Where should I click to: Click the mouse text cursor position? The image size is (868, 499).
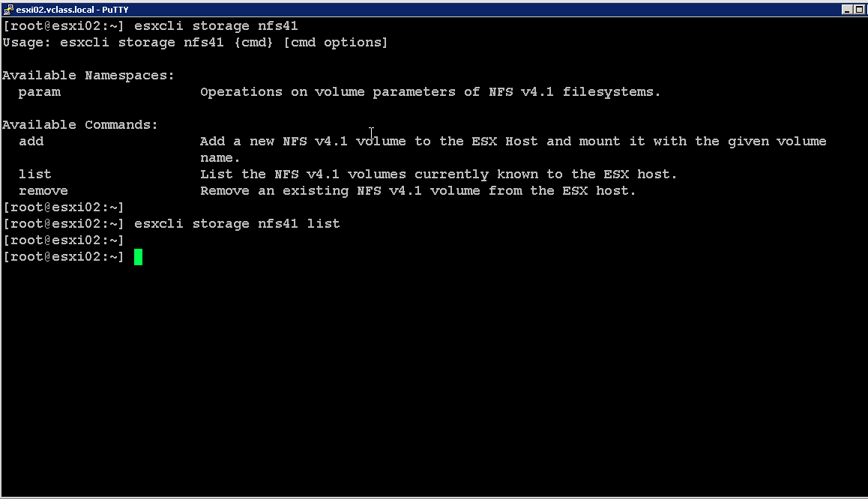[371, 133]
